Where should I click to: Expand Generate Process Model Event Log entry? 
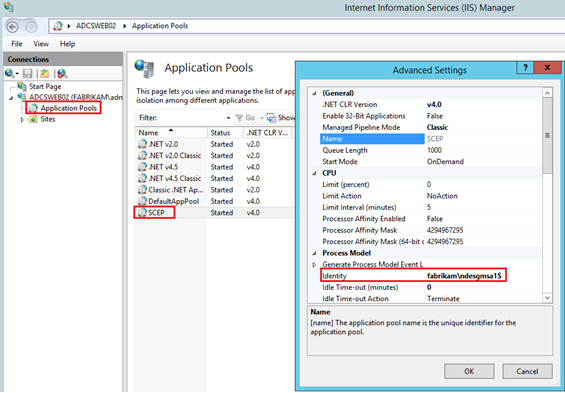pos(314,264)
